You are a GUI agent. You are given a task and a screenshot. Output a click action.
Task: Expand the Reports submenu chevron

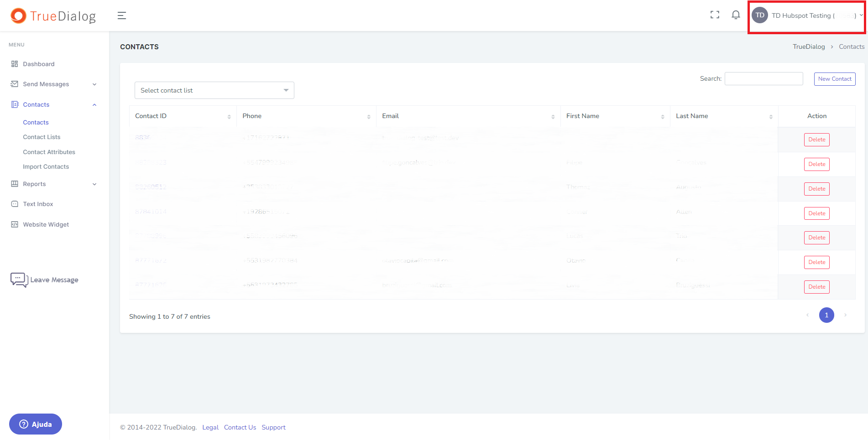(94, 184)
